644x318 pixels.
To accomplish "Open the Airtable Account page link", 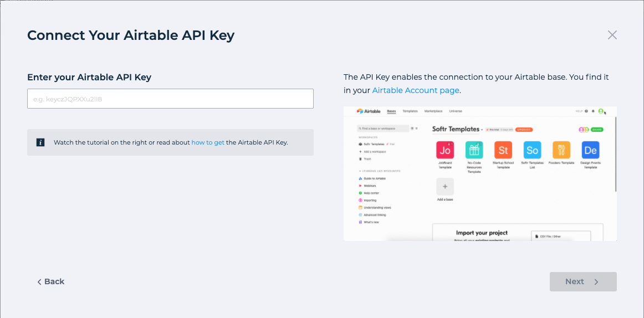I will point(416,90).
